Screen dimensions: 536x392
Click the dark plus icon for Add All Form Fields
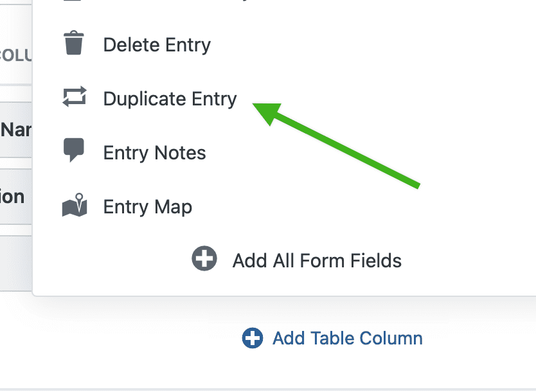pos(204,260)
